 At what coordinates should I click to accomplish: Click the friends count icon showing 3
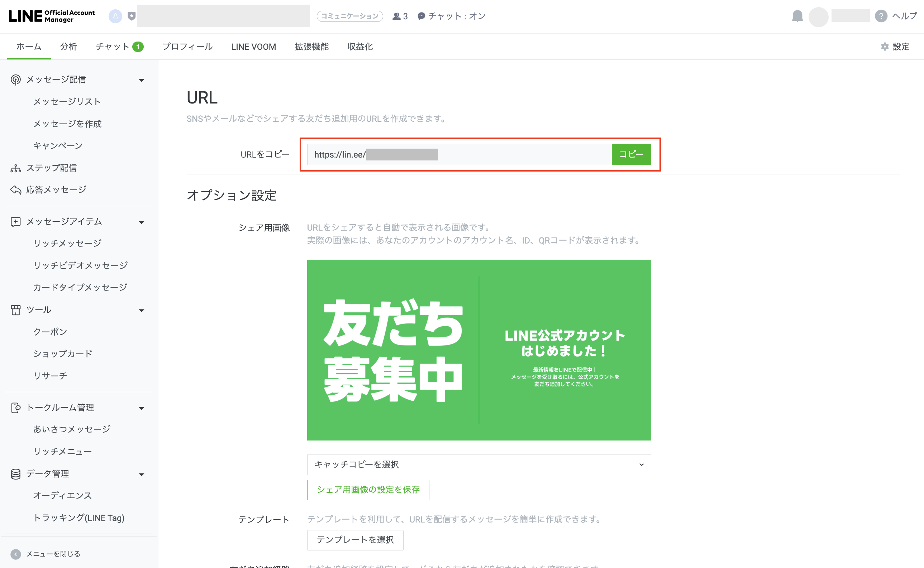(396, 16)
